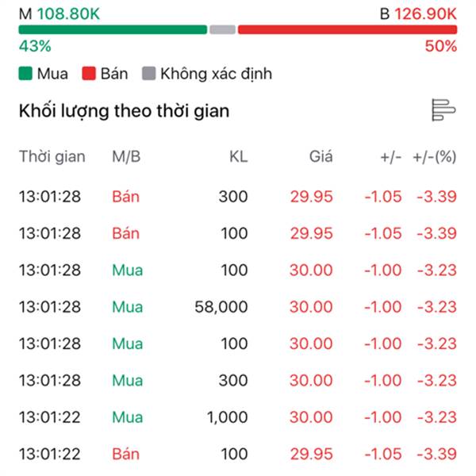
Task: Select the 1,000 volume Mua trade row
Action: 238,417
